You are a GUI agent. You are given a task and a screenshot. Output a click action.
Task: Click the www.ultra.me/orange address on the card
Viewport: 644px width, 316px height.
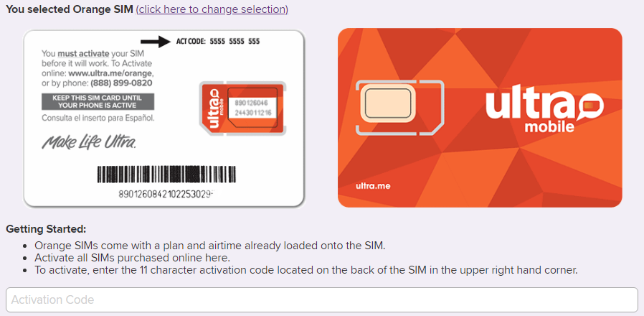111,73
